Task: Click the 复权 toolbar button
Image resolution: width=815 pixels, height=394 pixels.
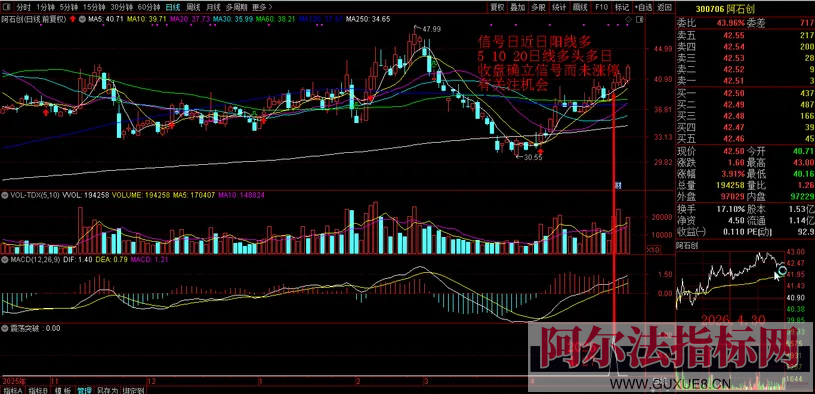Action: pos(497,7)
